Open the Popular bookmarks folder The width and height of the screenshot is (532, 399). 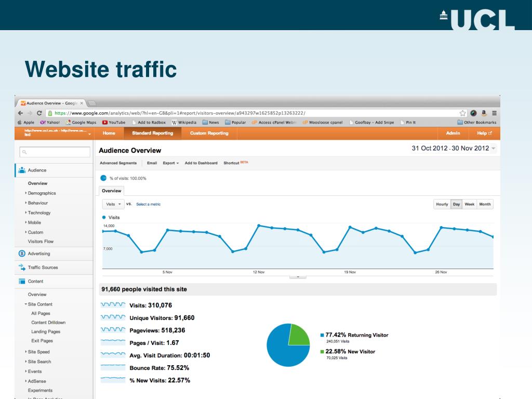[x=235, y=123]
